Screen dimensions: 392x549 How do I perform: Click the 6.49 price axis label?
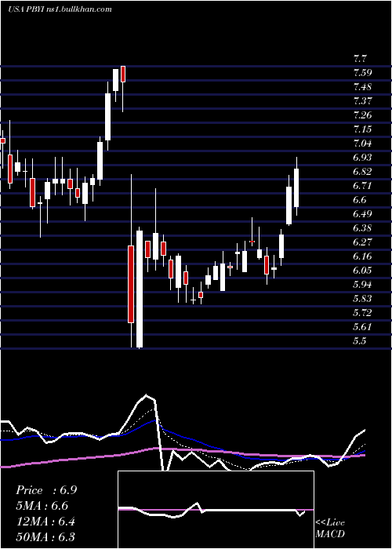click(362, 214)
